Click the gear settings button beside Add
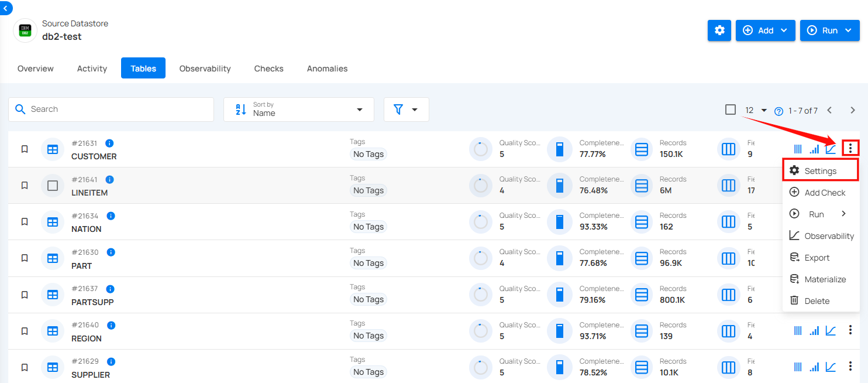Screen dimensions: 868x383 click(x=719, y=30)
